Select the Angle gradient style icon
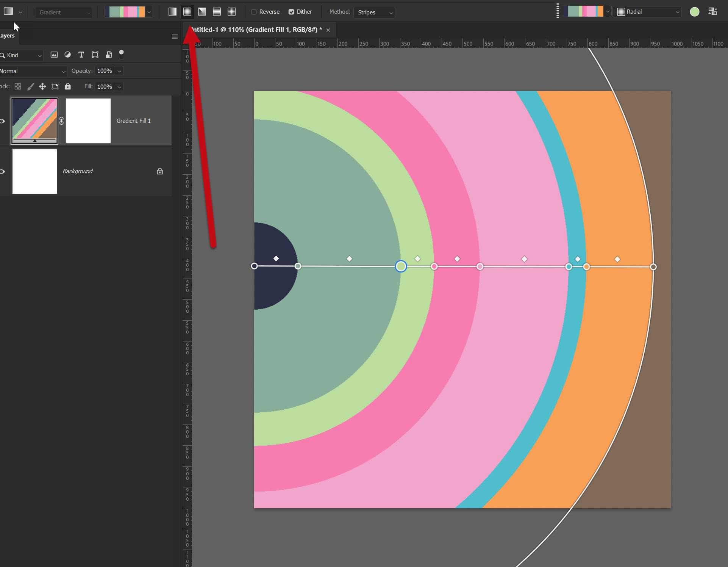The image size is (728, 567). [x=202, y=12]
